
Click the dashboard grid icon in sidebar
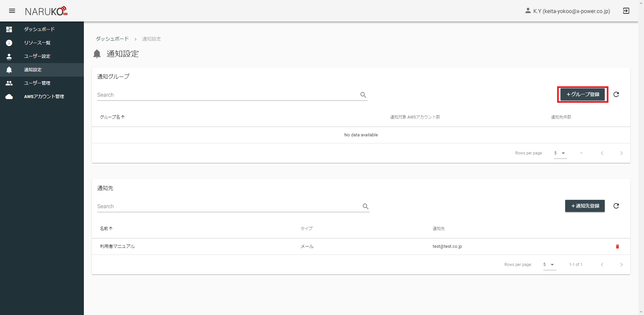pos(9,30)
